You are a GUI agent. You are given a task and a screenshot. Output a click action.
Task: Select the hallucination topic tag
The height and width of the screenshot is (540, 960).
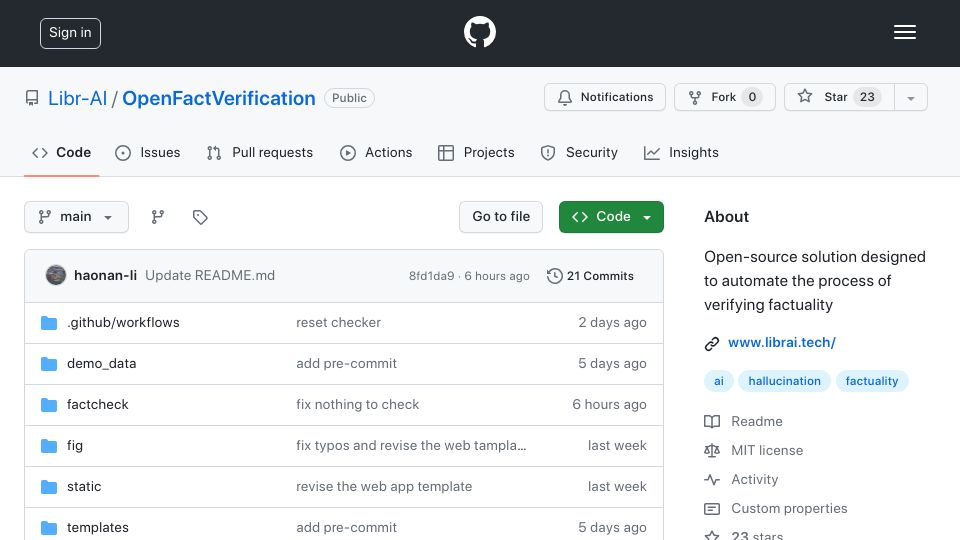(x=784, y=381)
